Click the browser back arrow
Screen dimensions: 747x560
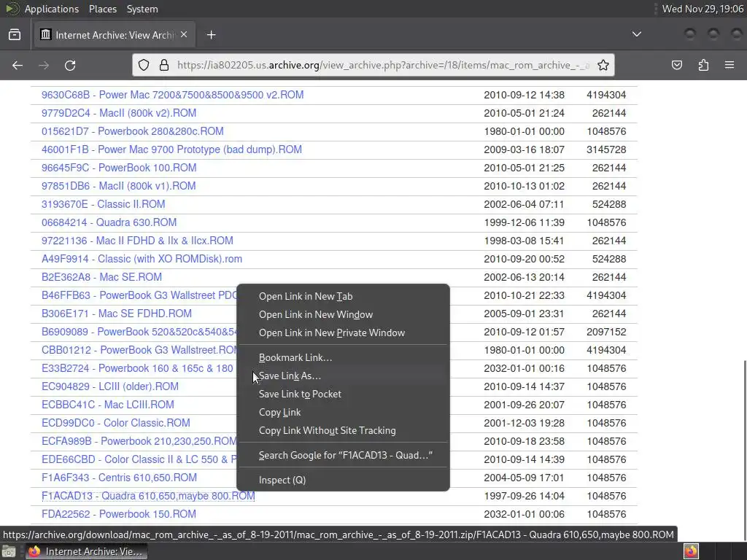coord(18,65)
